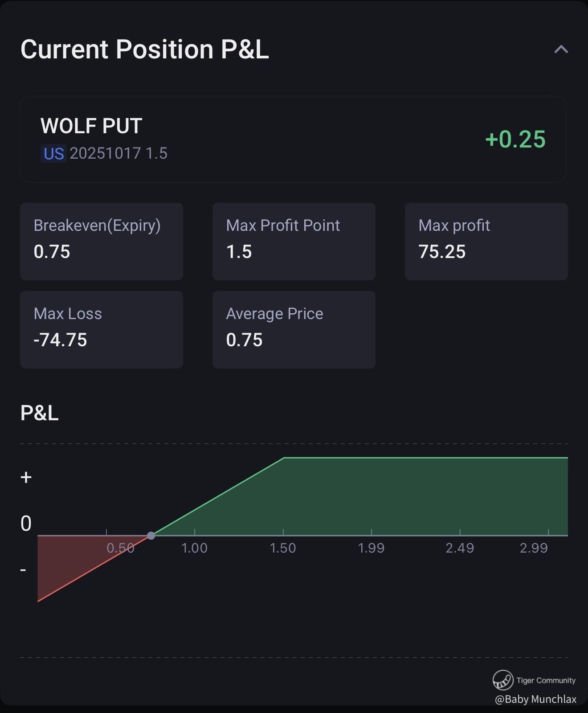Collapse the Current Position P&L section

pyautogui.click(x=561, y=49)
